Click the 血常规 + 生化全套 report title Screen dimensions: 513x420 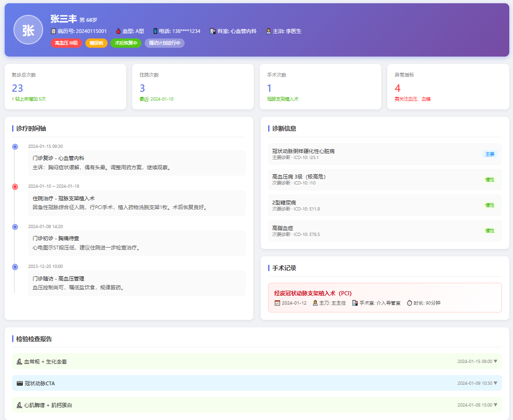[x=45, y=362]
